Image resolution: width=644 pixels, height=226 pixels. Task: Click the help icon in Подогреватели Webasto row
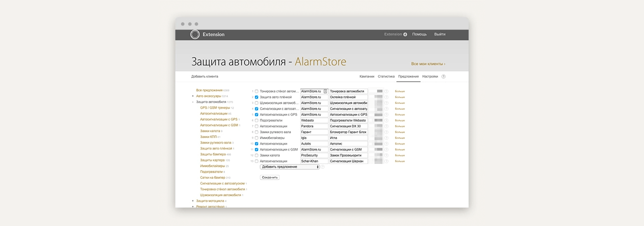coord(386,121)
